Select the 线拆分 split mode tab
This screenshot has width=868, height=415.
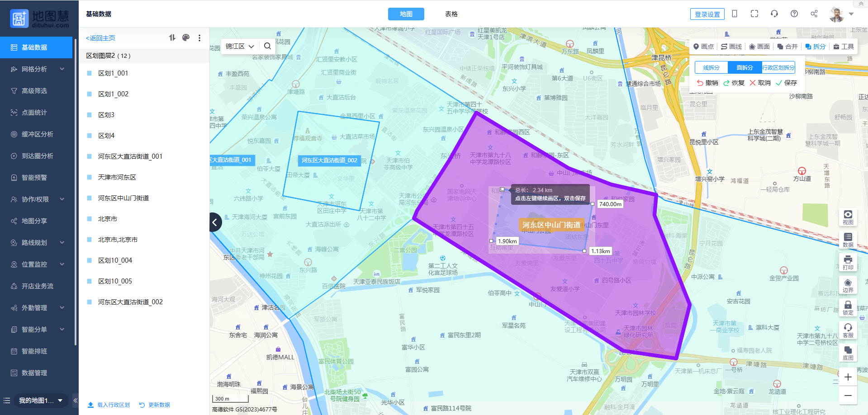click(x=711, y=68)
